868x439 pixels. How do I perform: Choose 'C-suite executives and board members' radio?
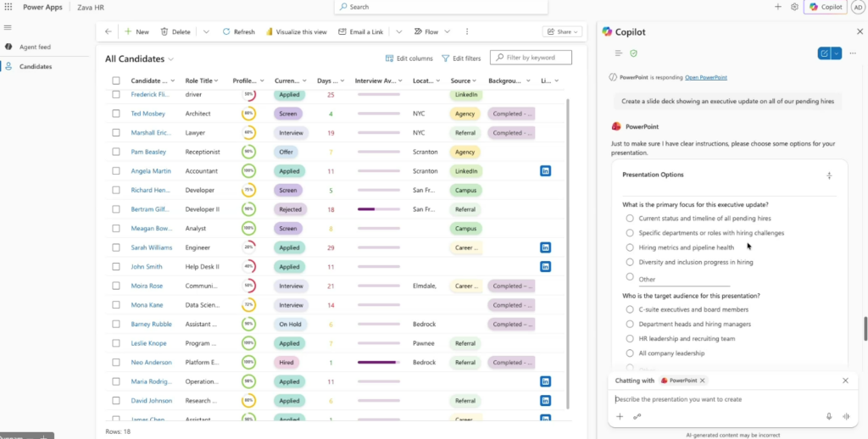629,310
